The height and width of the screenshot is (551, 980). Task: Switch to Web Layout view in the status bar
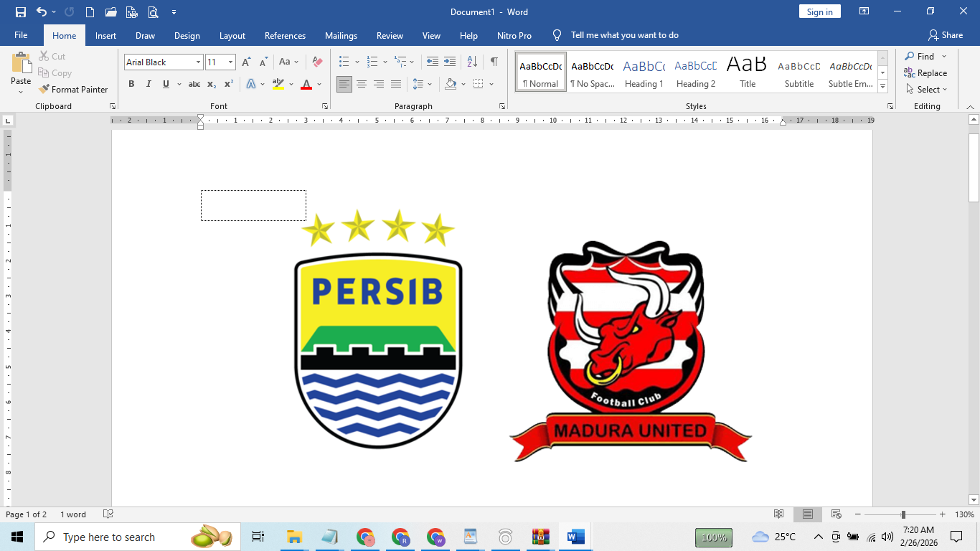[836, 514]
